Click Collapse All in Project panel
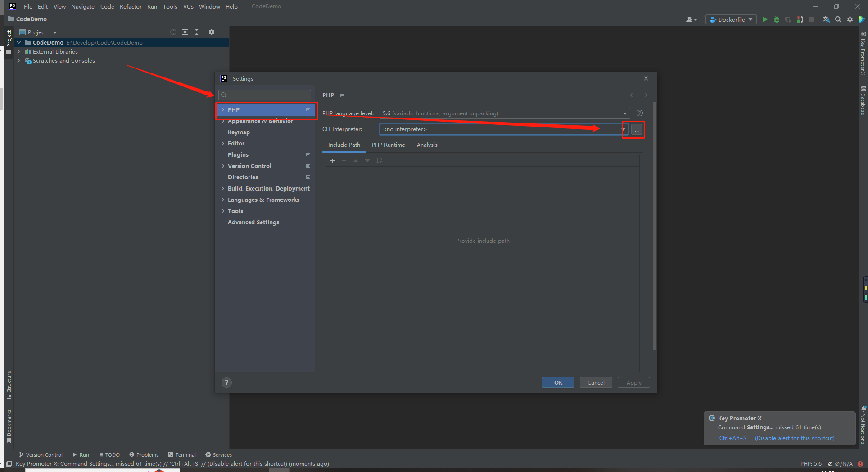The height and width of the screenshot is (472, 868). pyautogui.click(x=197, y=32)
